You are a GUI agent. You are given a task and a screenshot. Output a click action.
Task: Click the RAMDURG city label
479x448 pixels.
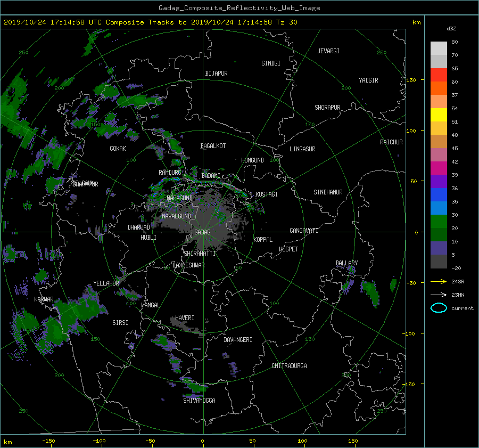170,173
